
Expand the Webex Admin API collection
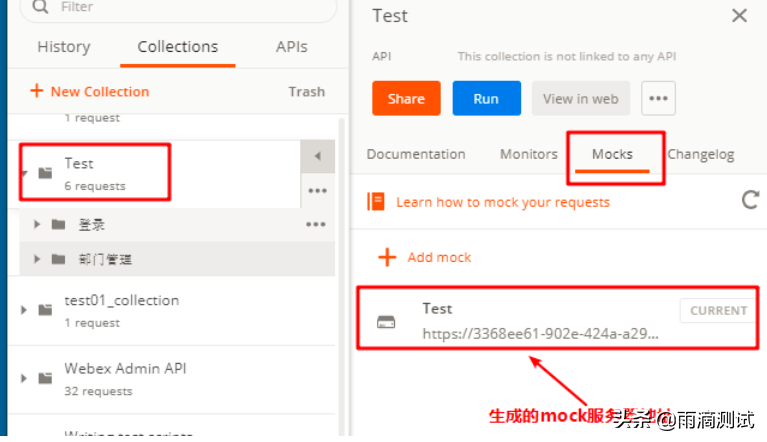tap(24, 378)
